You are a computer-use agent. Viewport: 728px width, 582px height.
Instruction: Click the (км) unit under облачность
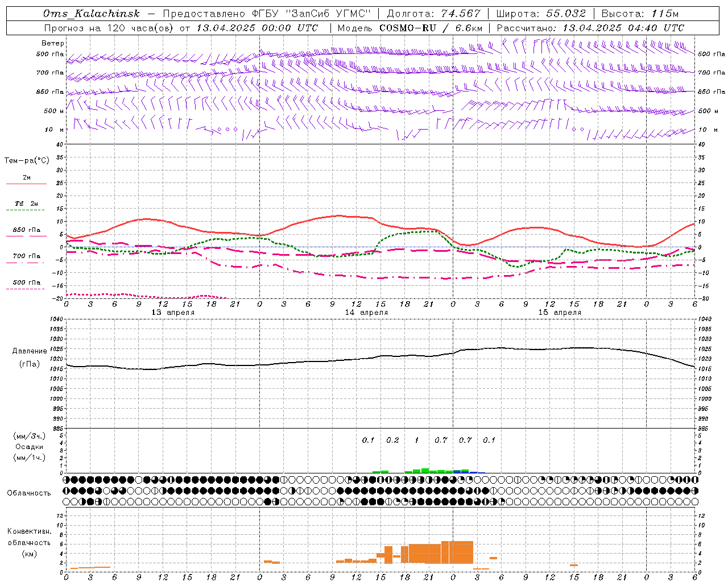[30, 554]
